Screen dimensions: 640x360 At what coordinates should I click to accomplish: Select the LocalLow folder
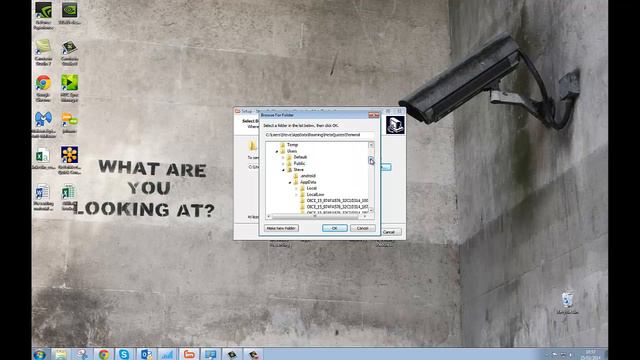click(315, 195)
